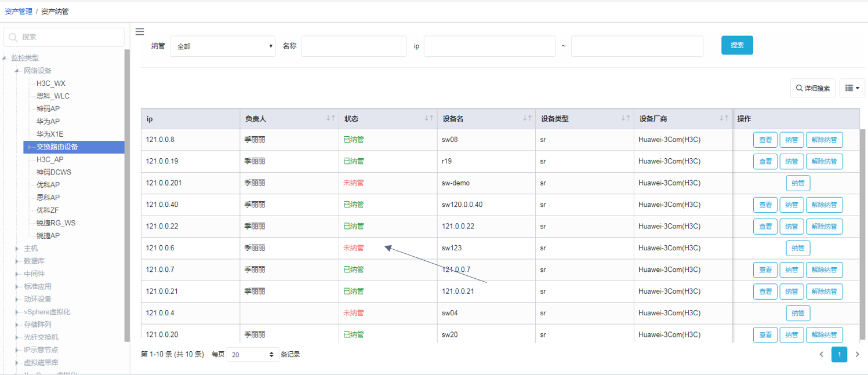Click 查看 in the 121.0.0.8 row
Viewport: 868px width, 375px height.
[765, 140]
